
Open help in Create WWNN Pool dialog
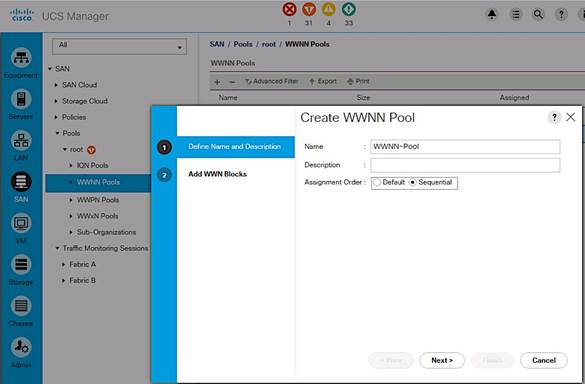554,117
